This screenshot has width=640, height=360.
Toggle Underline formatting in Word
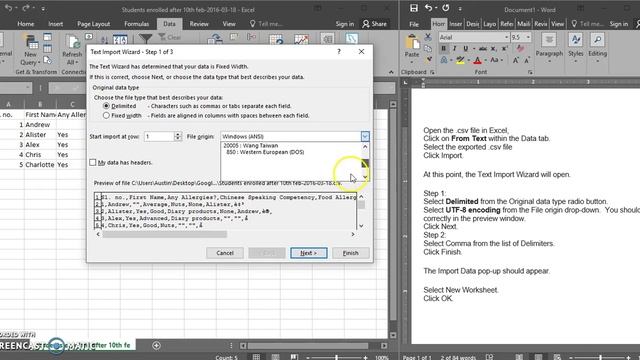coord(465,49)
